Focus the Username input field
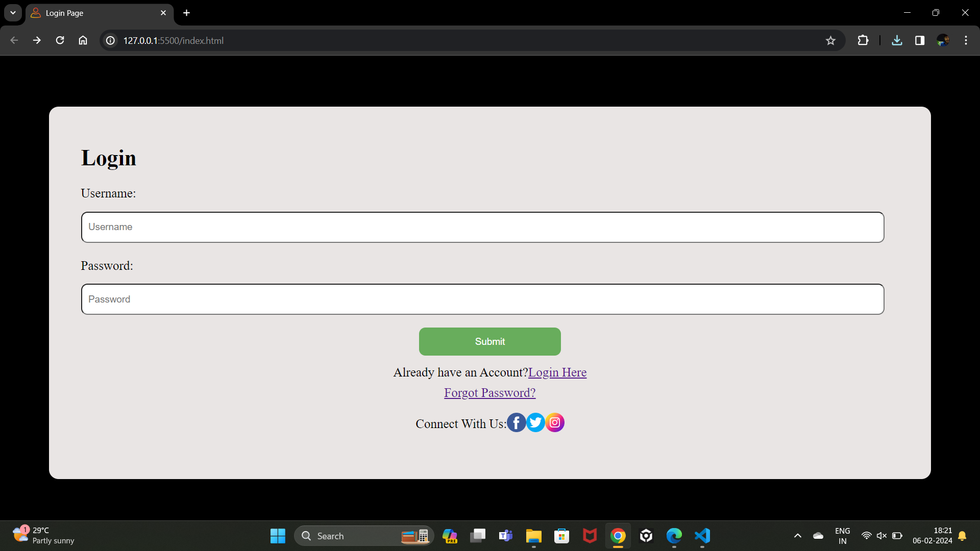The image size is (980, 551). [x=483, y=227]
